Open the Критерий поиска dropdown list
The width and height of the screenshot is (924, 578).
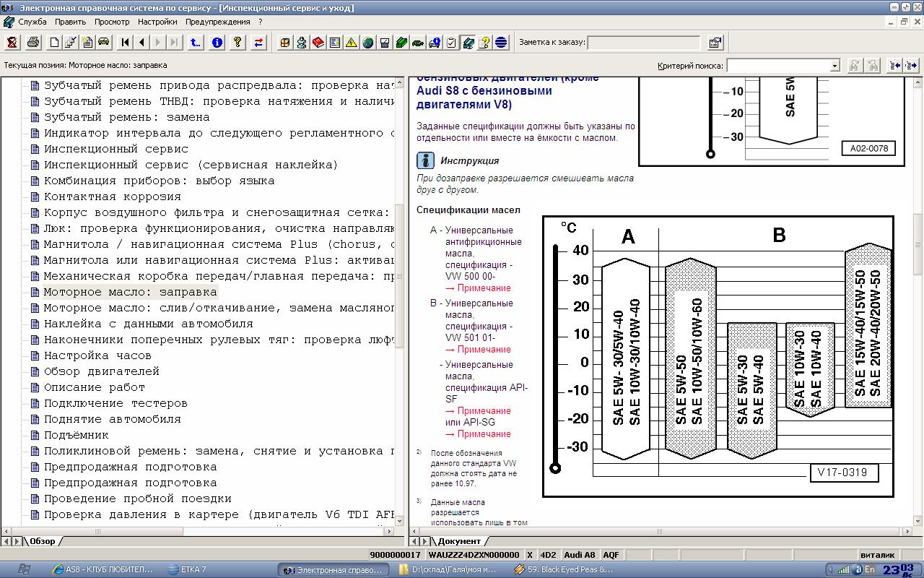(x=834, y=66)
